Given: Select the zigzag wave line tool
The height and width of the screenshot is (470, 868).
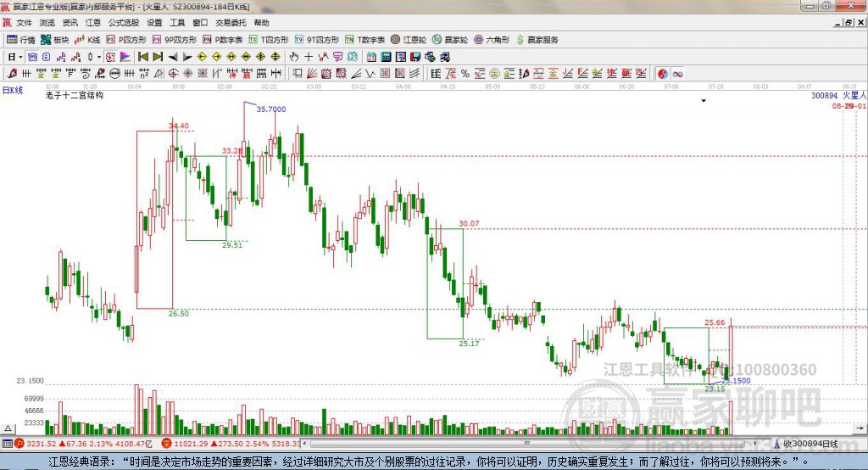Looking at the screenshot, I should [370, 73].
